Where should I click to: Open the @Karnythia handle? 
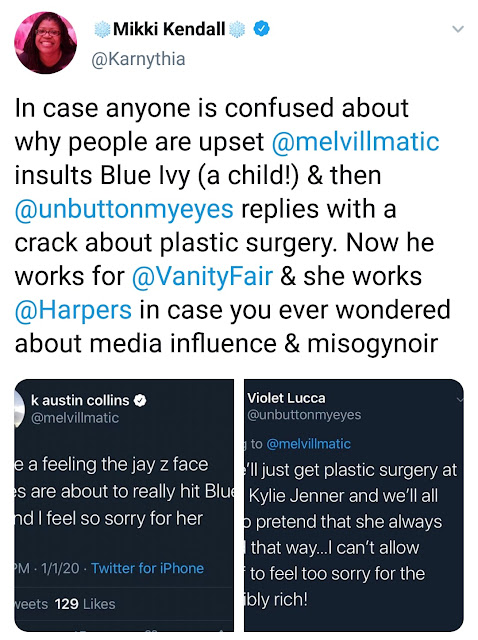[x=138, y=59]
